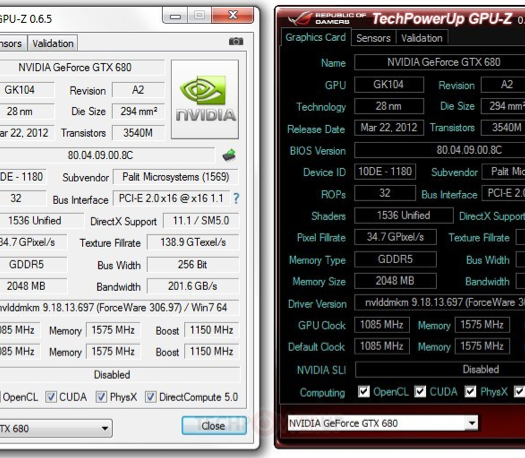Image resolution: width=525 pixels, height=458 pixels.
Task: Click the NVIDIA logo in the left window
Action: coord(205,99)
